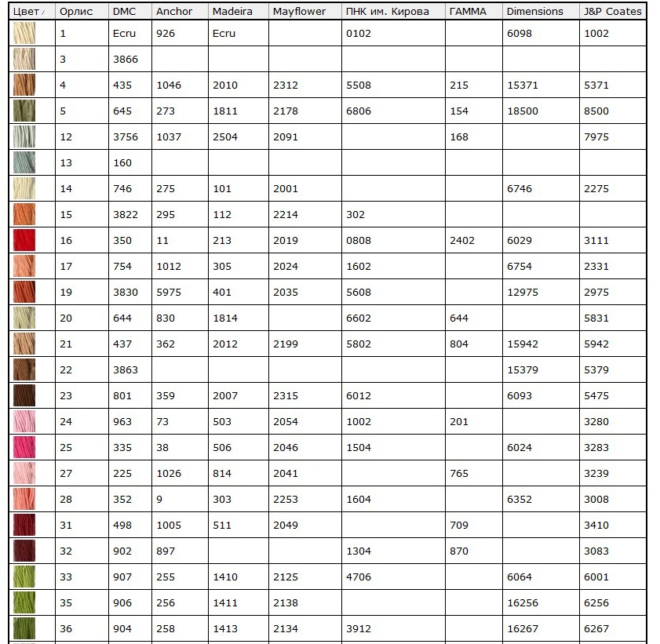660x644 pixels.
Task: Select the hot pink swatch in row 25
Action: tap(24, 447)
